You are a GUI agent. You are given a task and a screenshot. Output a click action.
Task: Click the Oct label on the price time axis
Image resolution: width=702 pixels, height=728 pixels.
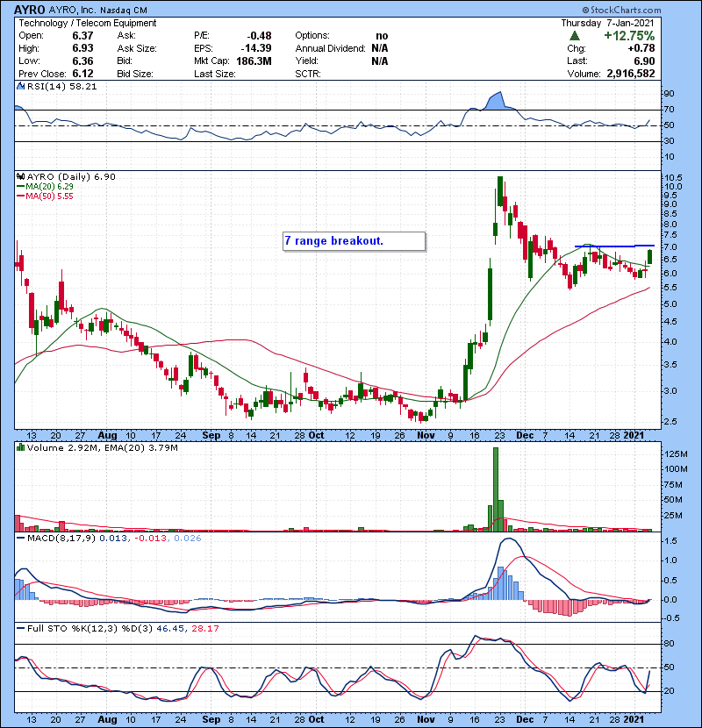316,436
